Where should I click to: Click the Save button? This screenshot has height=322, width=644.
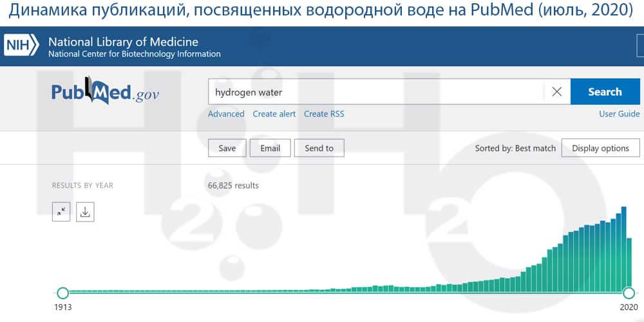click(x=227, y=148)
